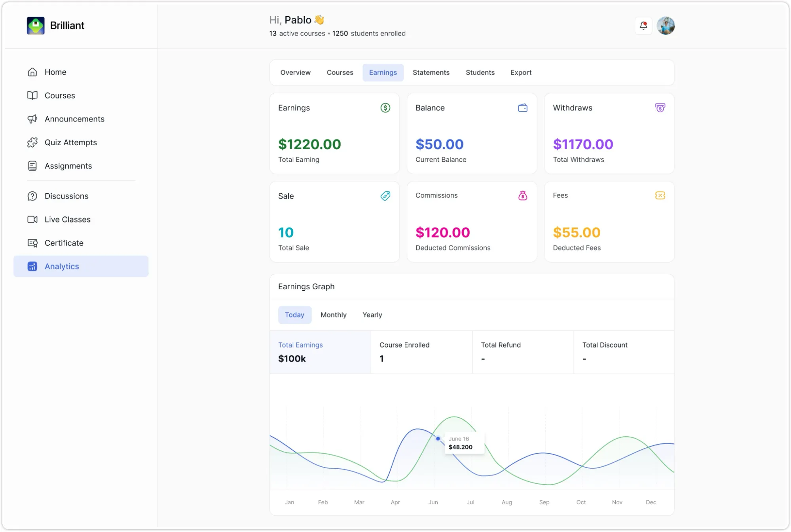Viewport: 791px width, 532px height.
Task: Click the Earnings Graph heading
Action: click(306, 287)
